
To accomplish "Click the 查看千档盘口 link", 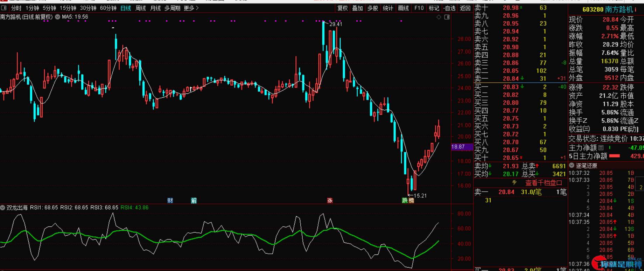I will [x=544, y=183].
